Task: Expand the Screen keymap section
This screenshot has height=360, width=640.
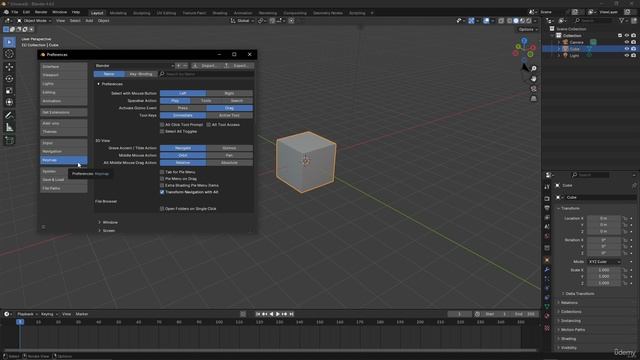Action: click(100, 231)
